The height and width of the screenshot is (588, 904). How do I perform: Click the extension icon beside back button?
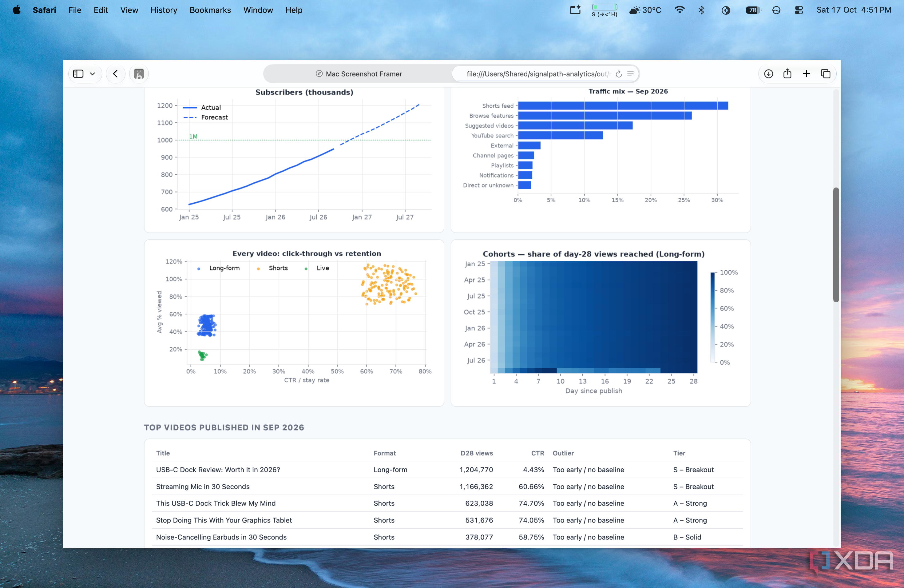point(139,74)
